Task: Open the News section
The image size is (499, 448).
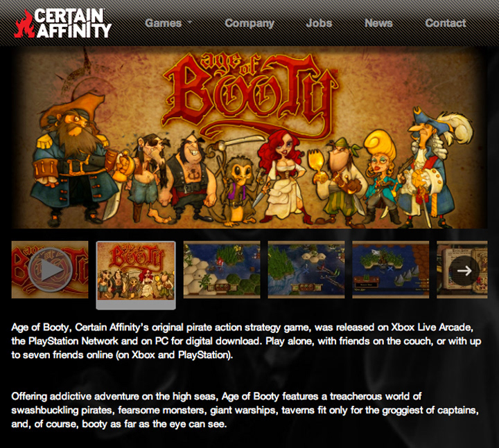Action: click(378, 23)
